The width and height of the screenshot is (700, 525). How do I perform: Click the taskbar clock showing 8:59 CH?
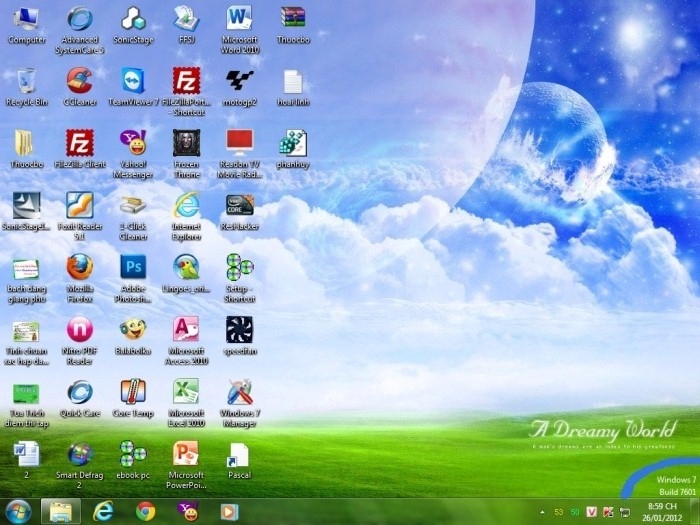click(662, 512)
